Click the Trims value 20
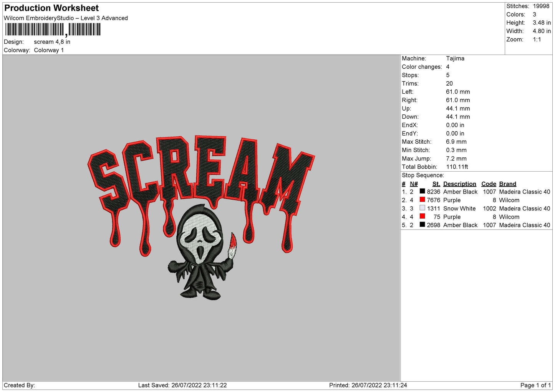555x392 pixels. pos(449,84)
